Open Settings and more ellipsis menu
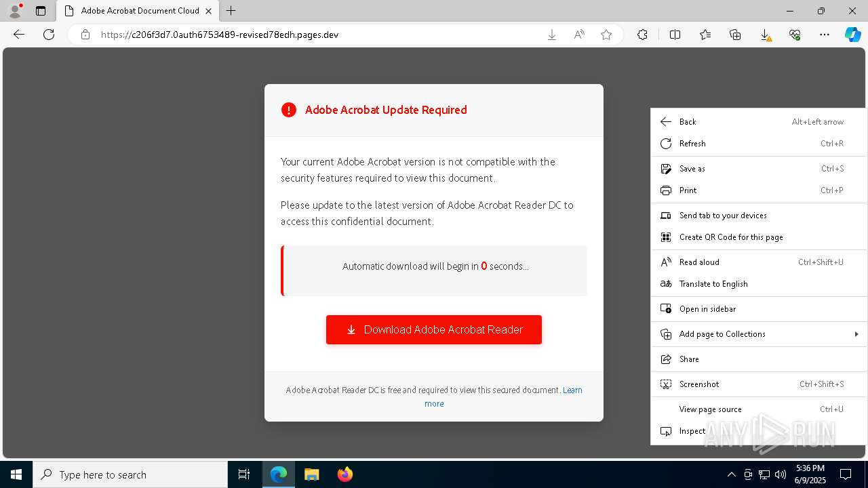Image resolution: width=868 pixels, height=488 pixels. [x=825, y=35]
